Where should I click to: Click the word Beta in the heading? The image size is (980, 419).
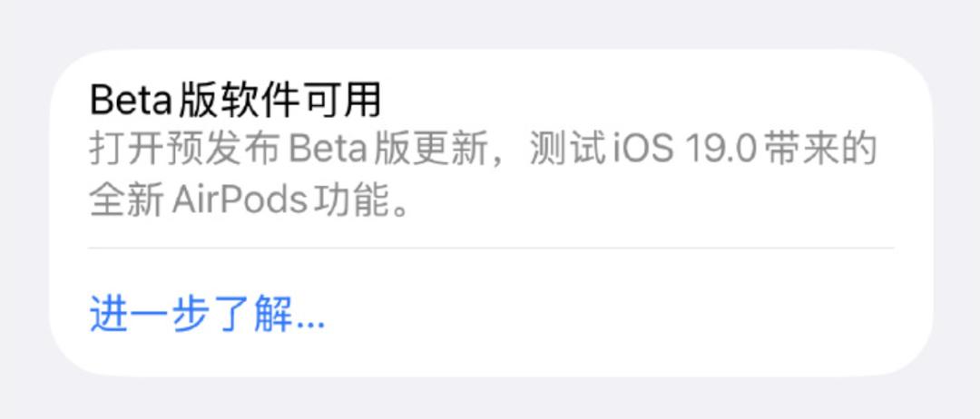pos(131,102)
